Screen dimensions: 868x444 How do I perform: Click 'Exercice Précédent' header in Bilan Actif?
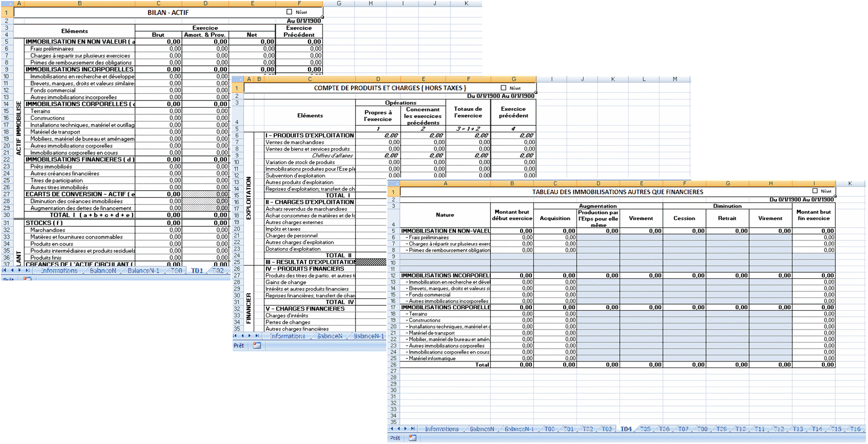(x=299, y=31)
